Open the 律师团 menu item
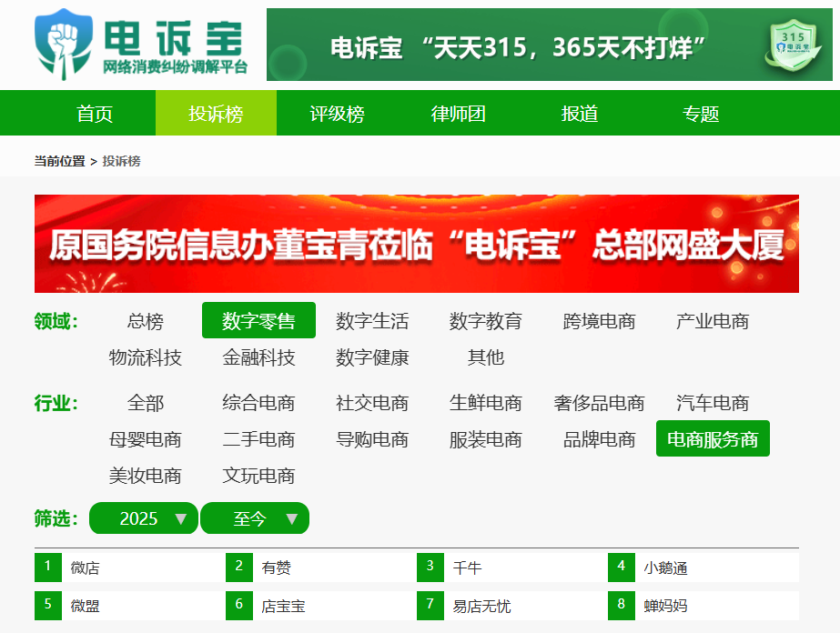This screenshot has height=633, width=840. point(458,113)
